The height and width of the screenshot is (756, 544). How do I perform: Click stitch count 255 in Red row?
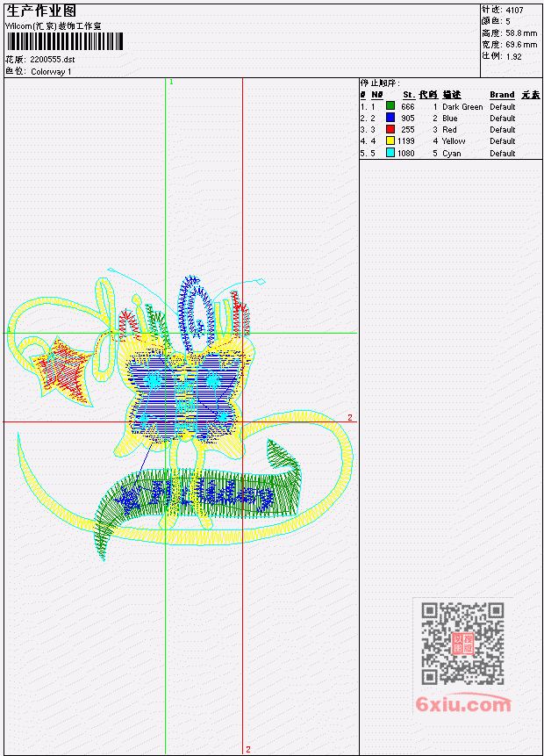point(408,130)
